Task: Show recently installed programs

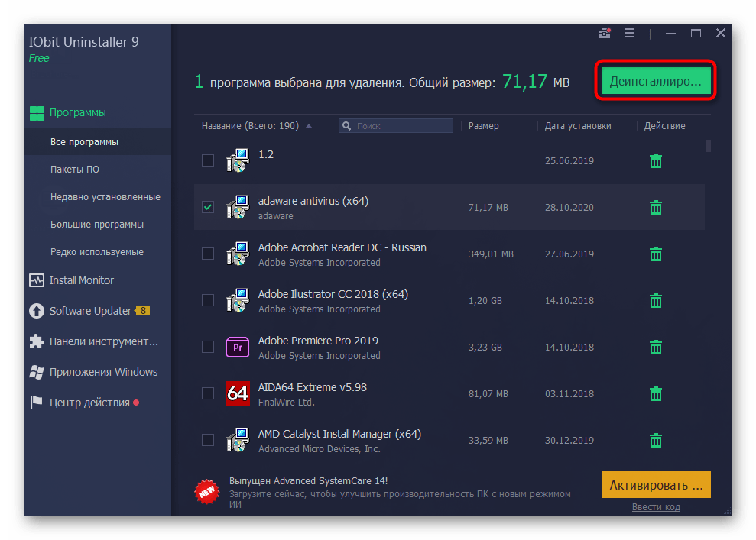Action: coord(105,197)
